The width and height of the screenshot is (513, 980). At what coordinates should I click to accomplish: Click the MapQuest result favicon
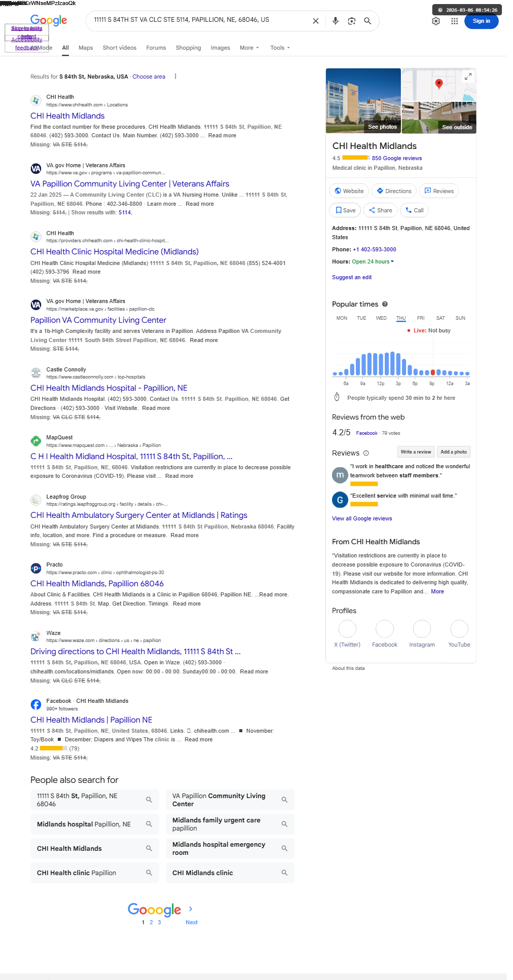(x=36, y=441)
